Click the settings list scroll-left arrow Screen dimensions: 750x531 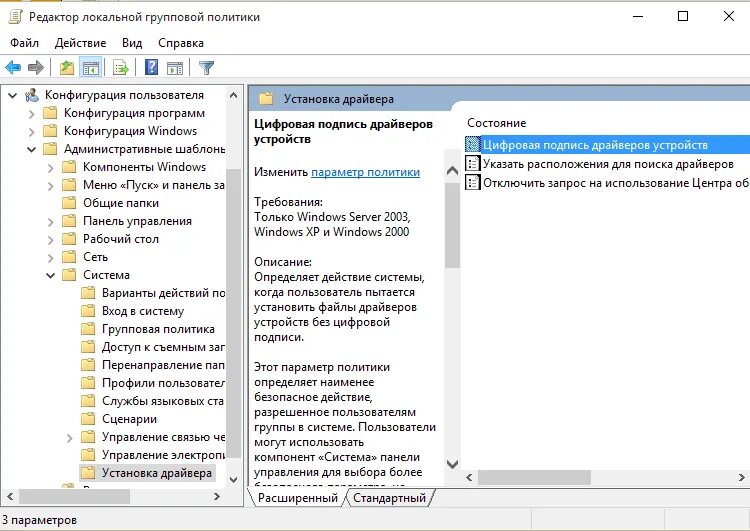tap(469, 477)
